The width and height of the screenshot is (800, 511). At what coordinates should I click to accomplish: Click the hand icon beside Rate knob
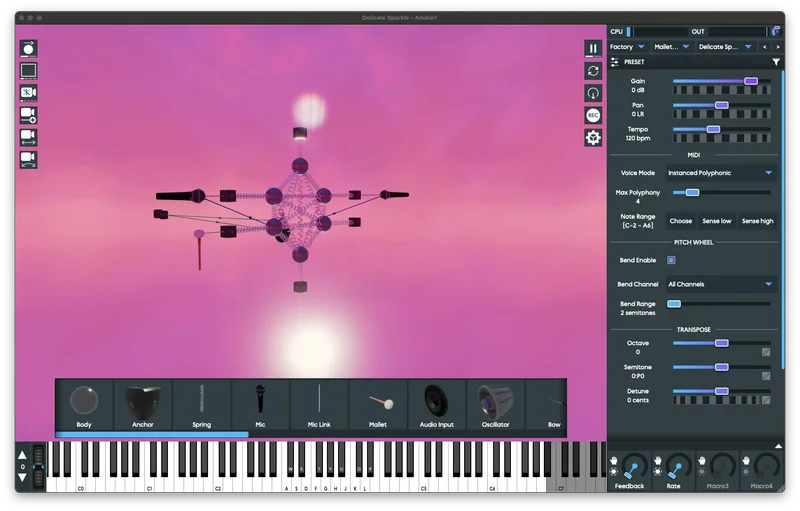(658, 461)
